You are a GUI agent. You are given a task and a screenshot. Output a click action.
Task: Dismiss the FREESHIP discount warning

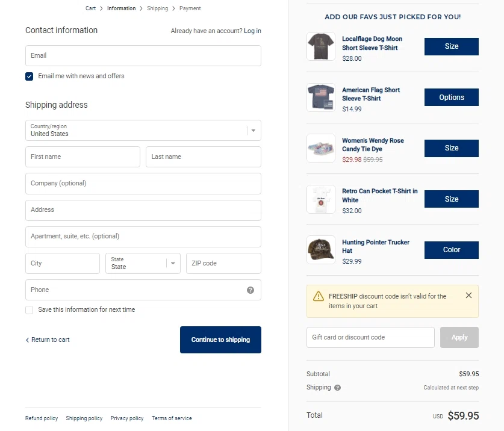(x=468, y=296)
